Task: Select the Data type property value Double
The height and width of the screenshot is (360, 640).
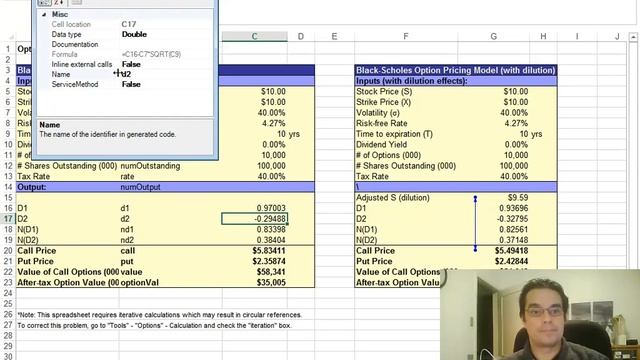Action: click(x=134, y=34)
